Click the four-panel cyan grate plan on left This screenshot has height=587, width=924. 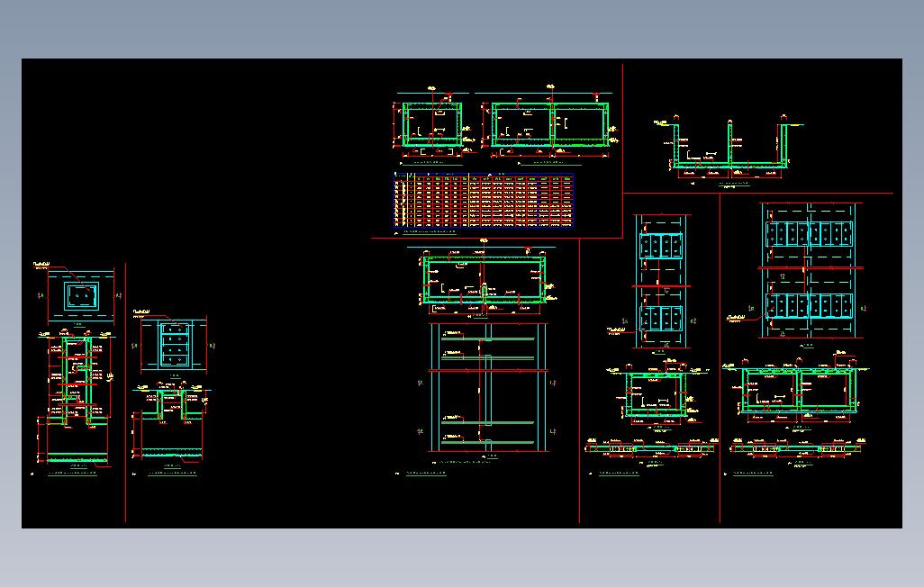click(x=173, y=345)
